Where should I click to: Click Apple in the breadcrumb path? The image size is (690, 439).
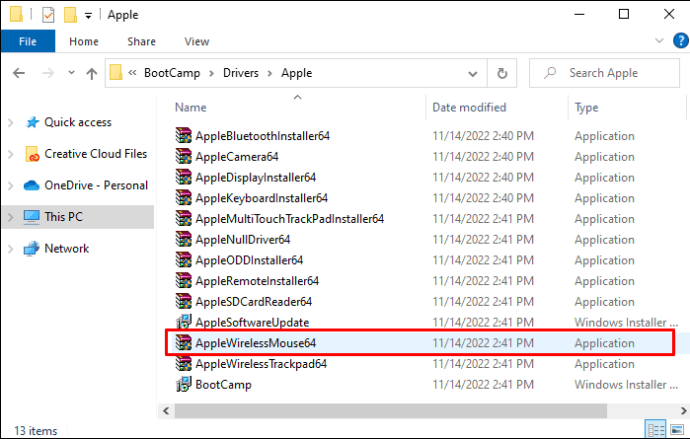click(x=297, y=73)
